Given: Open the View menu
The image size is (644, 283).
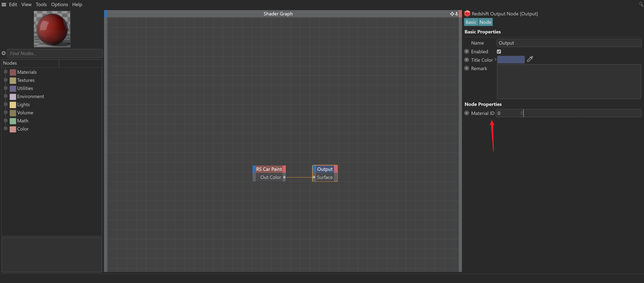Looking at the screenshot, I should [26, 5].
